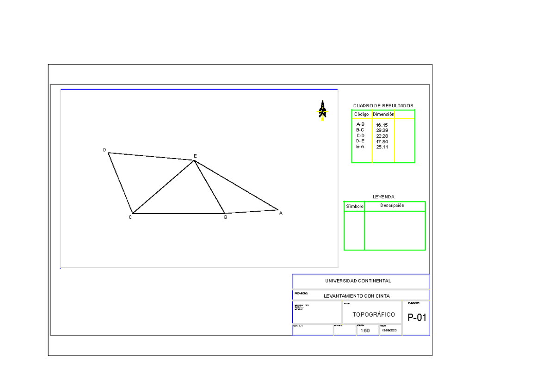Select the 'C-D' code entry
Viewport: 555px width, 392px height.
360,135
